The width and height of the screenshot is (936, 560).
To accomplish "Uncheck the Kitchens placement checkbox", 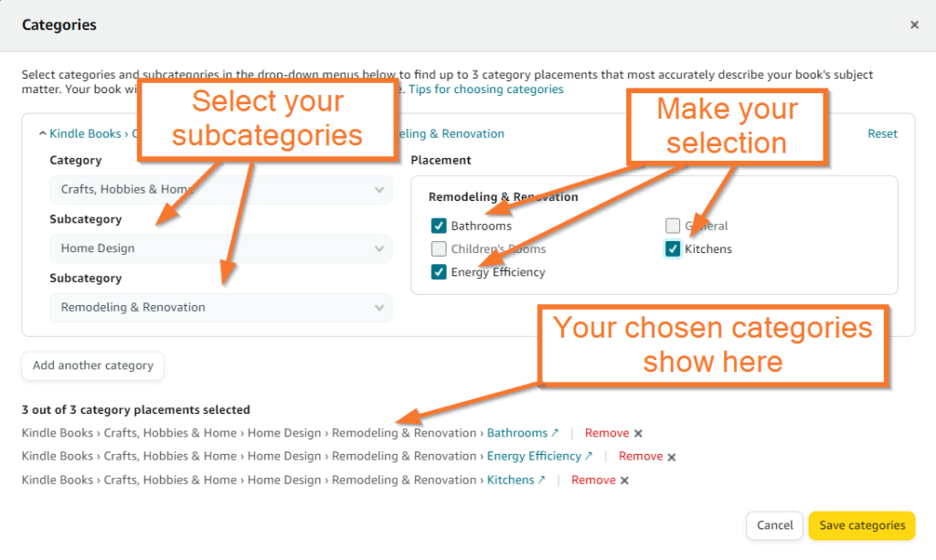I will coord(673,248).
